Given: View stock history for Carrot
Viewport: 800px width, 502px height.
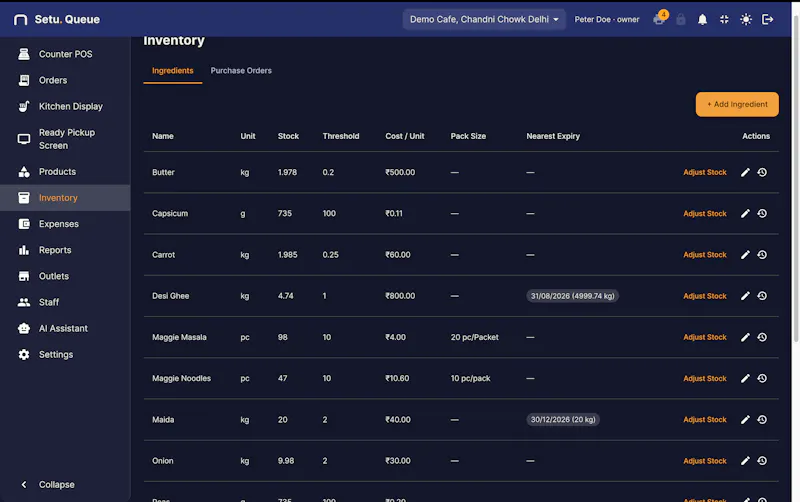Looking at the screenshot, I should pyautogui.click(x=762, y=255).
